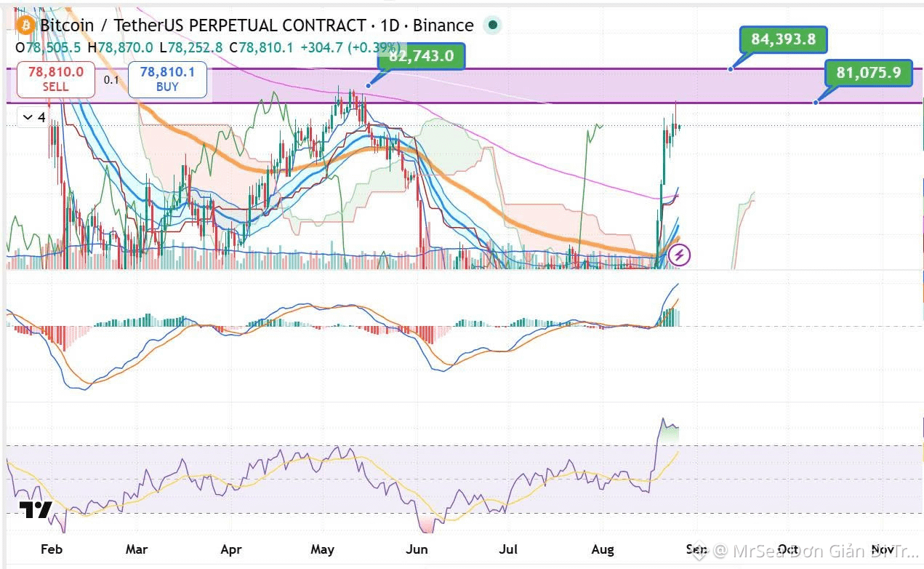The height and width of the screenshot is (569, 924).
Task: Click the blue 78,810.1 BUY button
Action: 168,79
